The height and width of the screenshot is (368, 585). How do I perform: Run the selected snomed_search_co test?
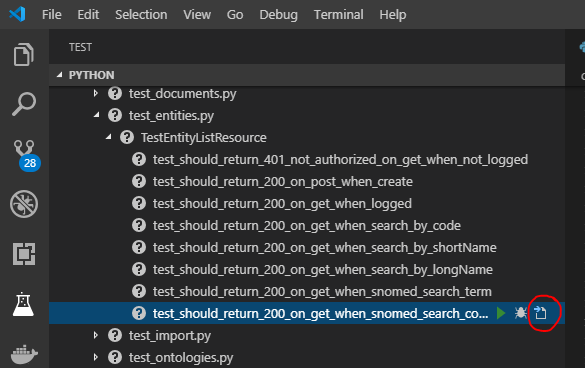point(501,313)
